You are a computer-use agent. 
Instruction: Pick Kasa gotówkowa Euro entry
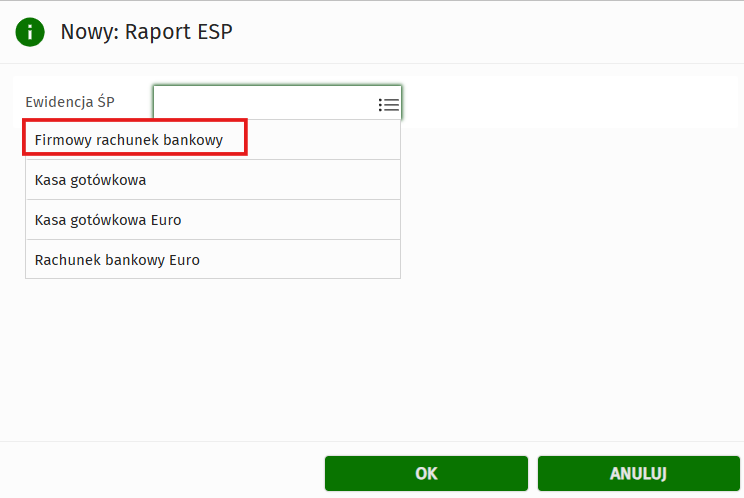pyautogui.click(x=108, y=220)
